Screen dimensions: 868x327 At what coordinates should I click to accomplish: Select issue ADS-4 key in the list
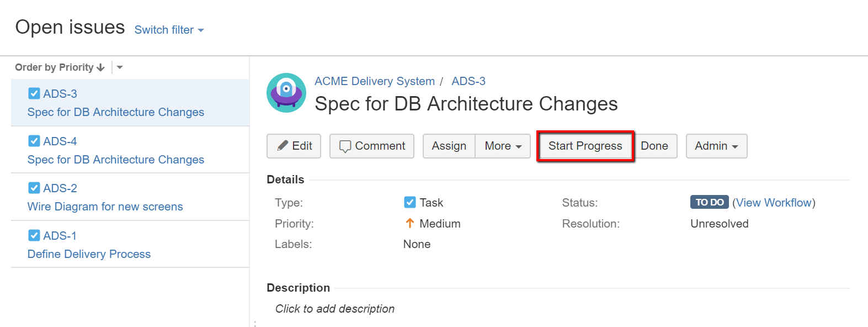coord(60,141)
